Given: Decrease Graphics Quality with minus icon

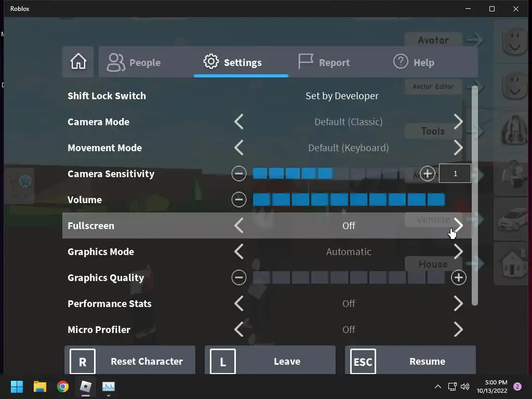Looking at the screenshot, I should pos(239,277).
